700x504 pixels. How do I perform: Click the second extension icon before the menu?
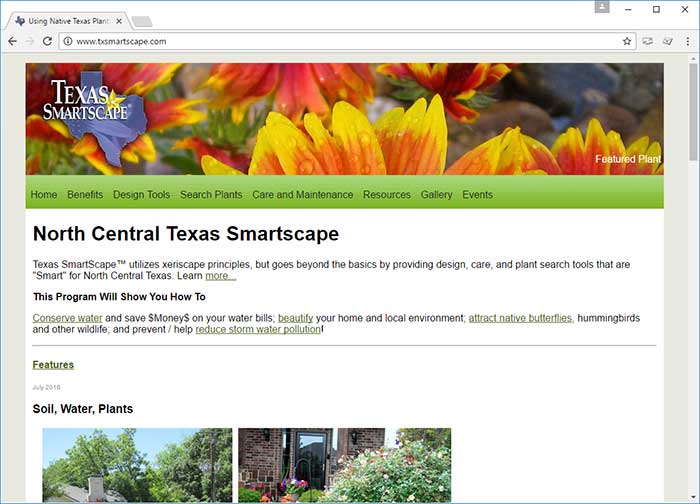(667, 41)
